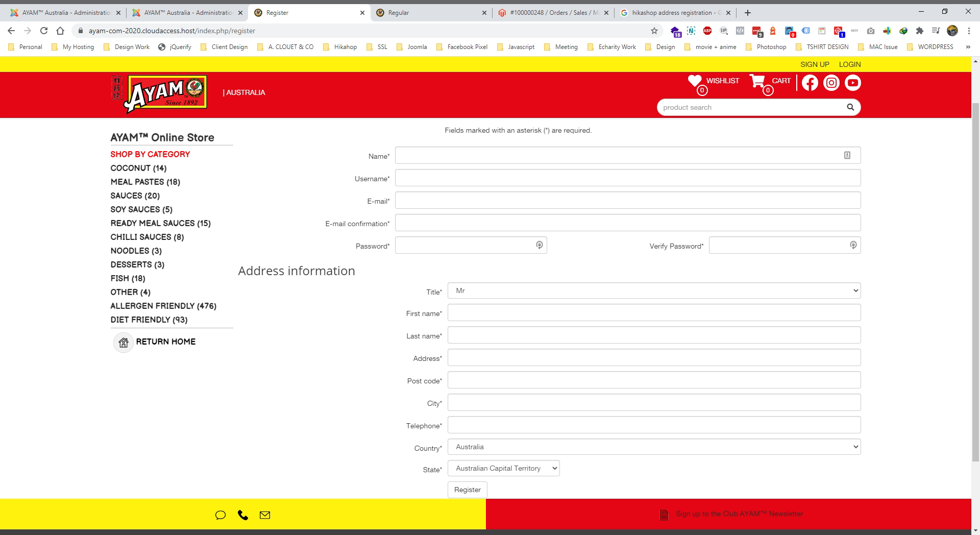Click the Username input field

628,178
